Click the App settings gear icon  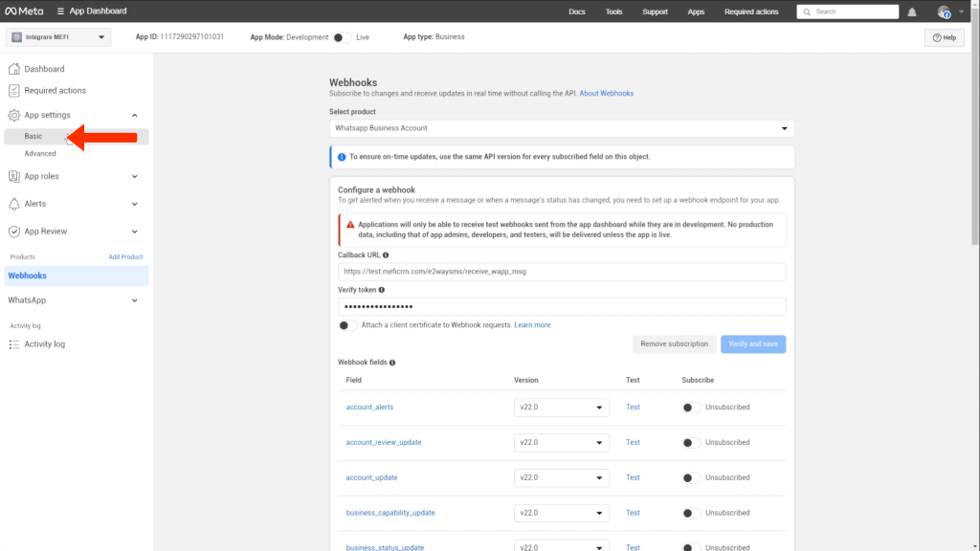[13, 115]
